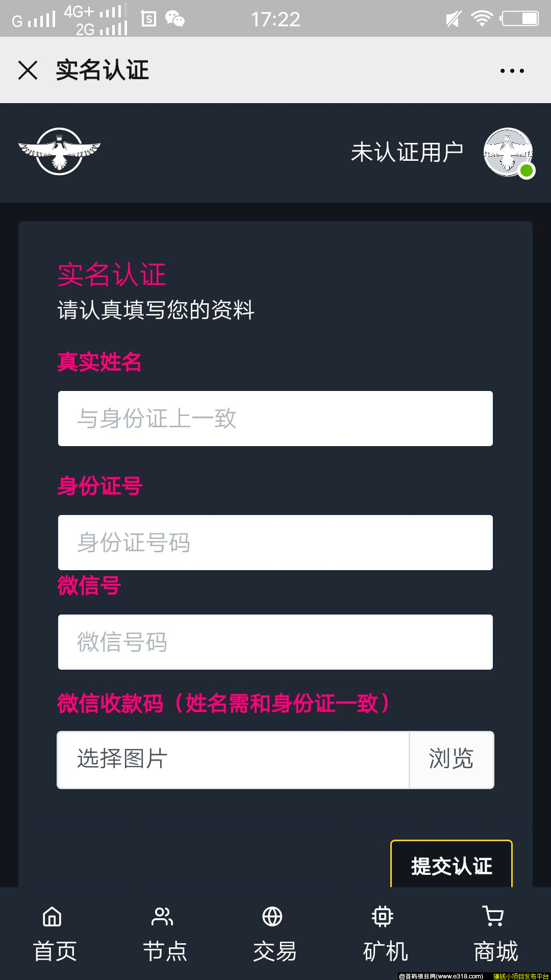Tap the chip icon for 矿机

pos(383,917)
